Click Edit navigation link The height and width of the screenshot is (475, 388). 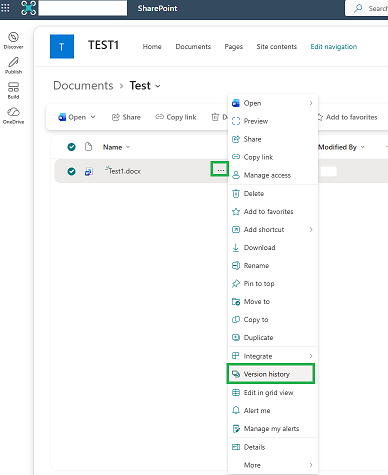point(334,46)
